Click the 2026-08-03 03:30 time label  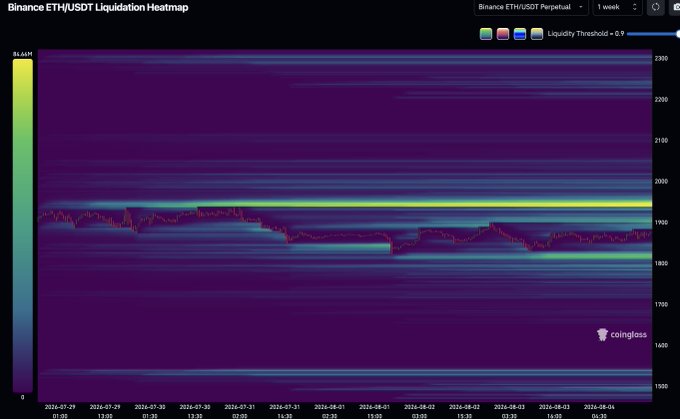coord(509,411)
